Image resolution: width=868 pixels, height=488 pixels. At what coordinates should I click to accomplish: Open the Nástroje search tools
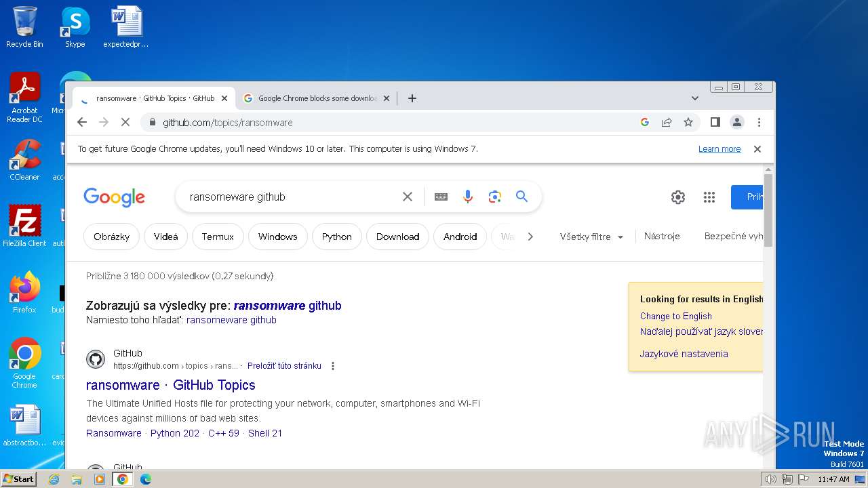click(x=662, y=236)
